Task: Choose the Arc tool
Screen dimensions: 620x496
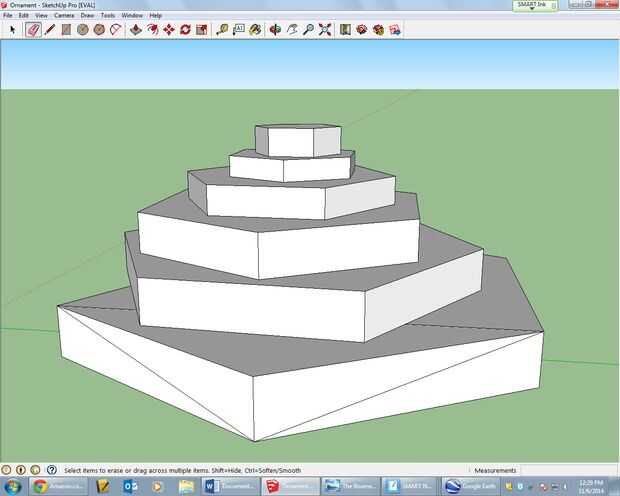Action: click(x=115, y=30)
